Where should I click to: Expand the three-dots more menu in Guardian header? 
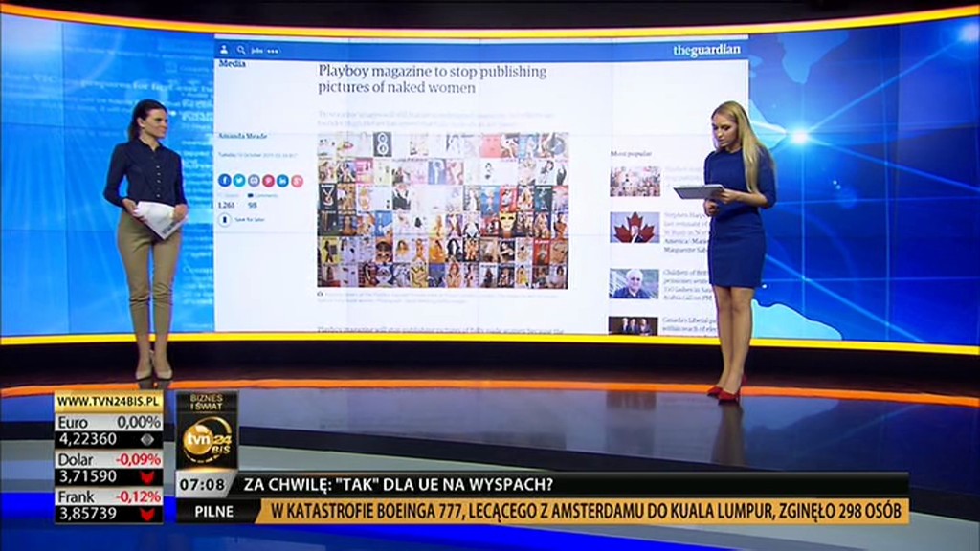tap(273, 51)
